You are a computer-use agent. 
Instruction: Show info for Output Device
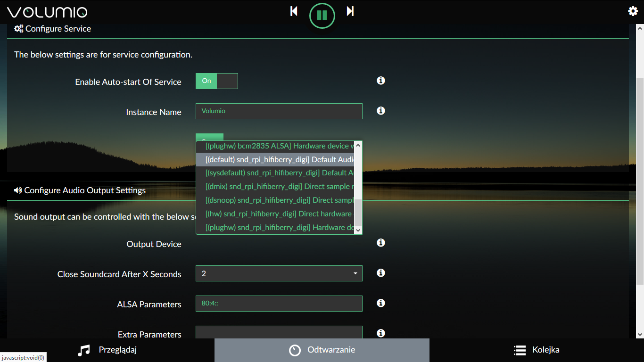point(381,243)
